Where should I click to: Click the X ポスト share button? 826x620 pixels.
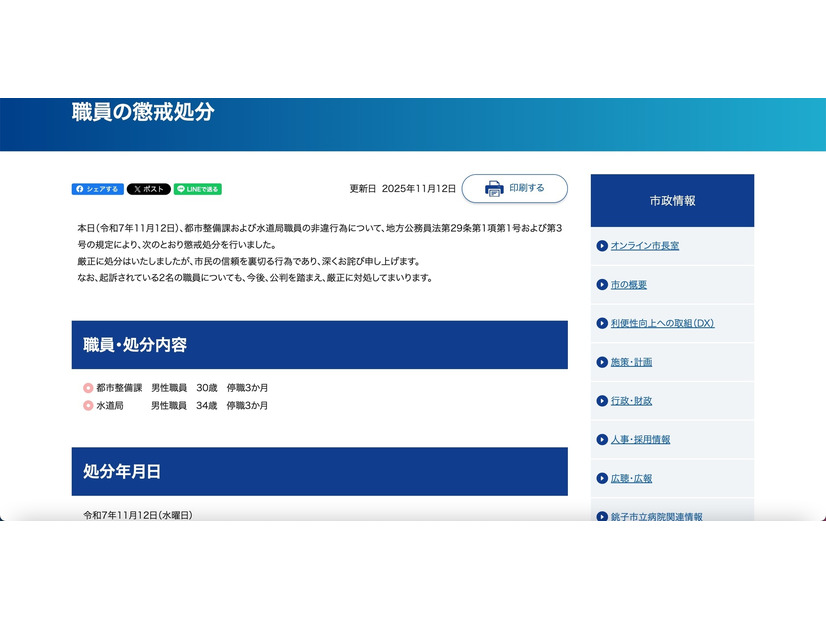tap(148, 189)
